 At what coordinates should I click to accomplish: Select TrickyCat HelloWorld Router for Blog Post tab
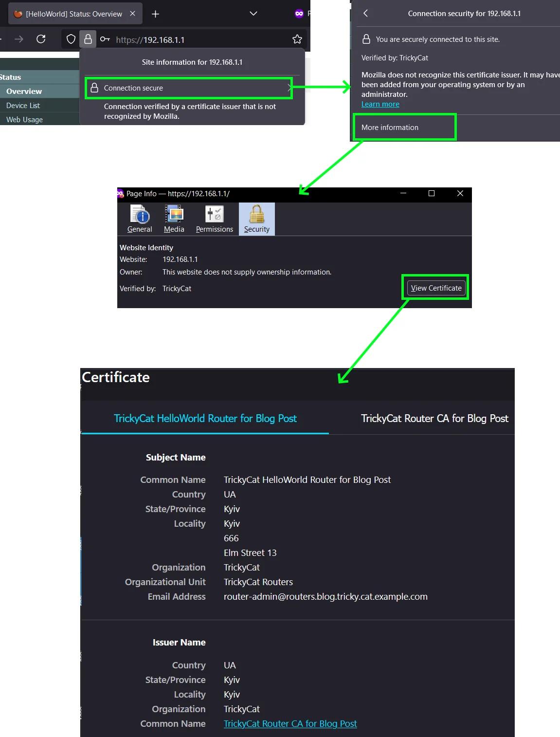tap(205, 419)
